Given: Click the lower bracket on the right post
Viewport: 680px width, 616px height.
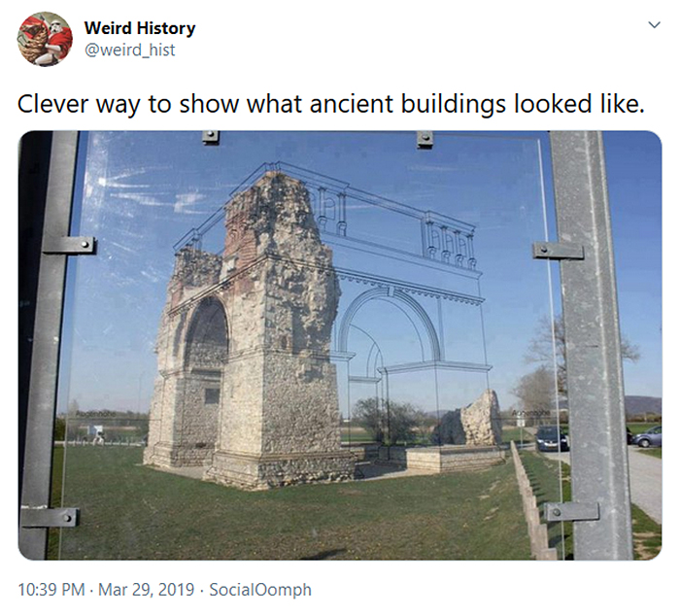Looking at the screenshot, I should pyautogui.click(x=571, y=512).
